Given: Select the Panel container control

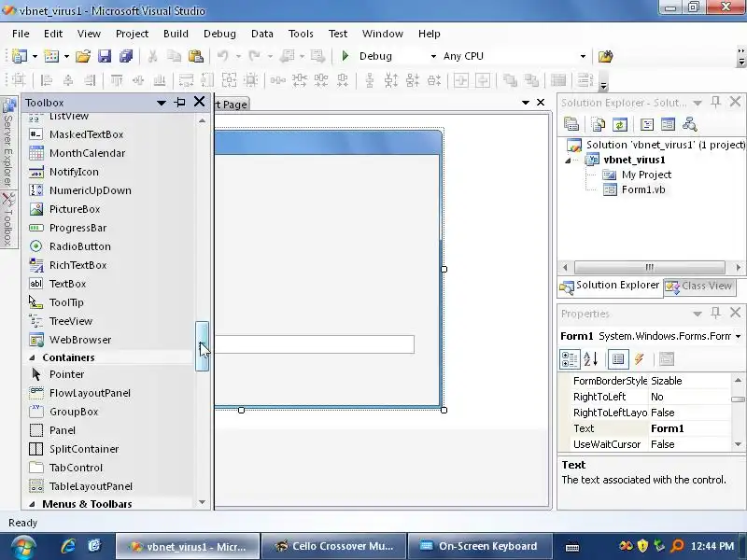Looking at the screenshot, I should (62, 430).
